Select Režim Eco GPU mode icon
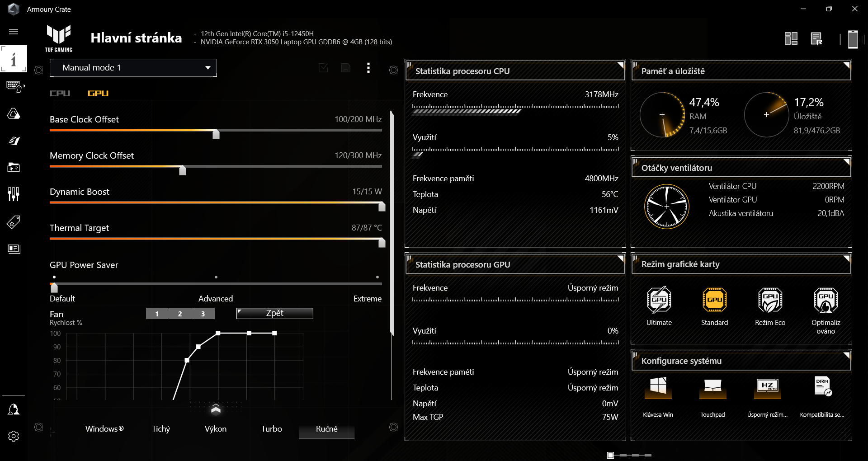Viewport: 868px width, 461px height. point(770,300)
